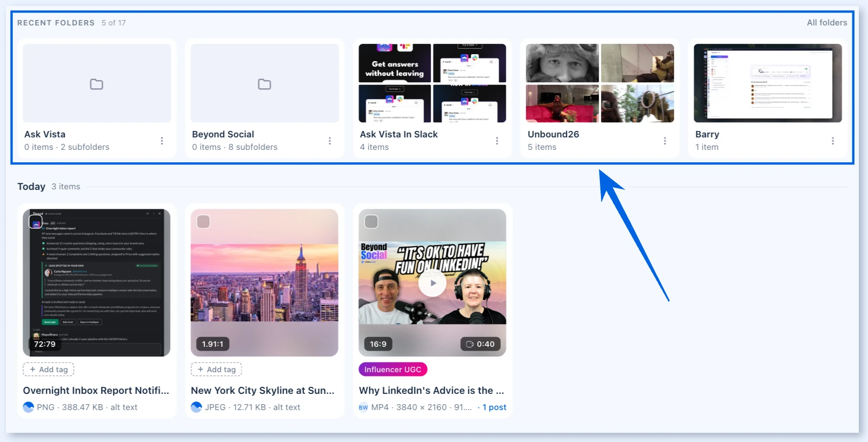Open the more options menu for Ask Vista folder
Image resolution: width=868 pixels, height=442 pixels.
(x=162, y=141)
